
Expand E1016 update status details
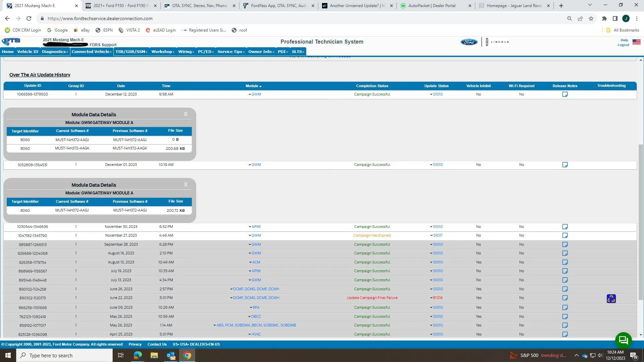[436, 298]
